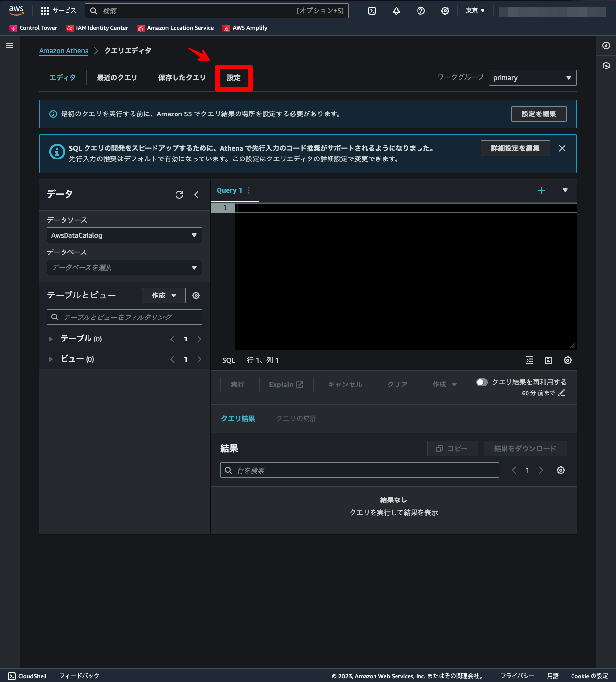The image size is (616, 682).
Task: Open results table settings gear
Action: (x=561, y=470)
